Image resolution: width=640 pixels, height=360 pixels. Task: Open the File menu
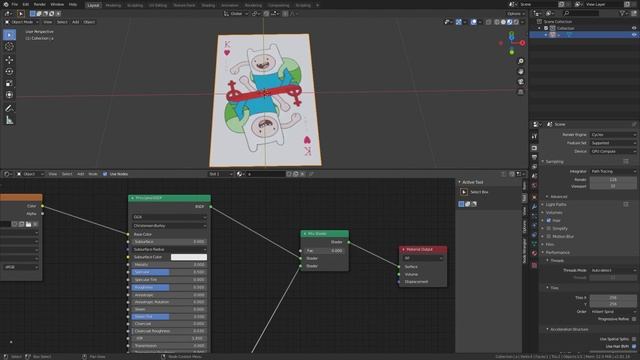[x=15, y=4]
